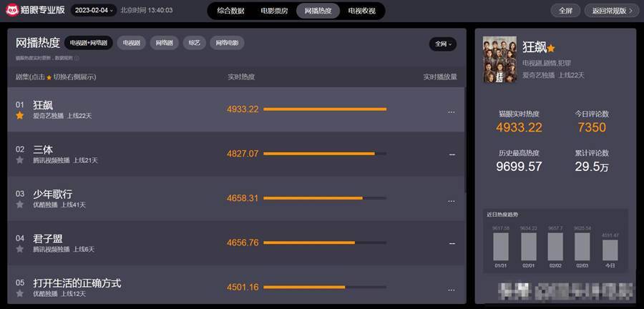644x309 pixels.
Task: Click the 今日 bar in trend chart
Action: 610,250
